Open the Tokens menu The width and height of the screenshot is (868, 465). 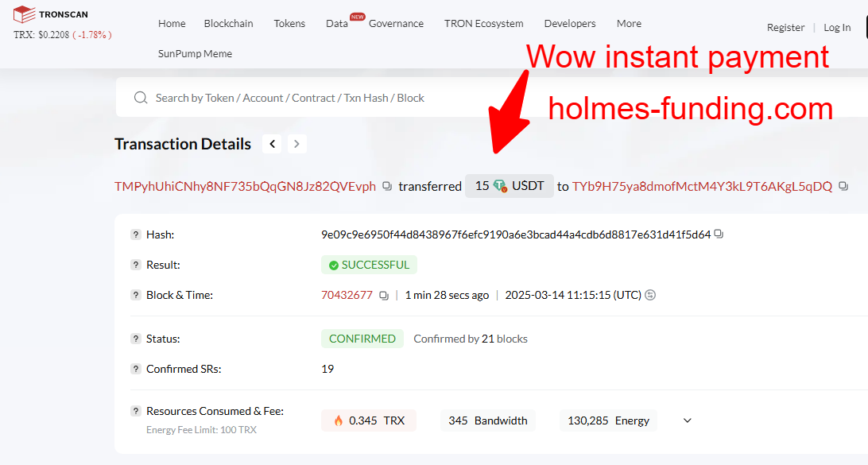(289, 23)
